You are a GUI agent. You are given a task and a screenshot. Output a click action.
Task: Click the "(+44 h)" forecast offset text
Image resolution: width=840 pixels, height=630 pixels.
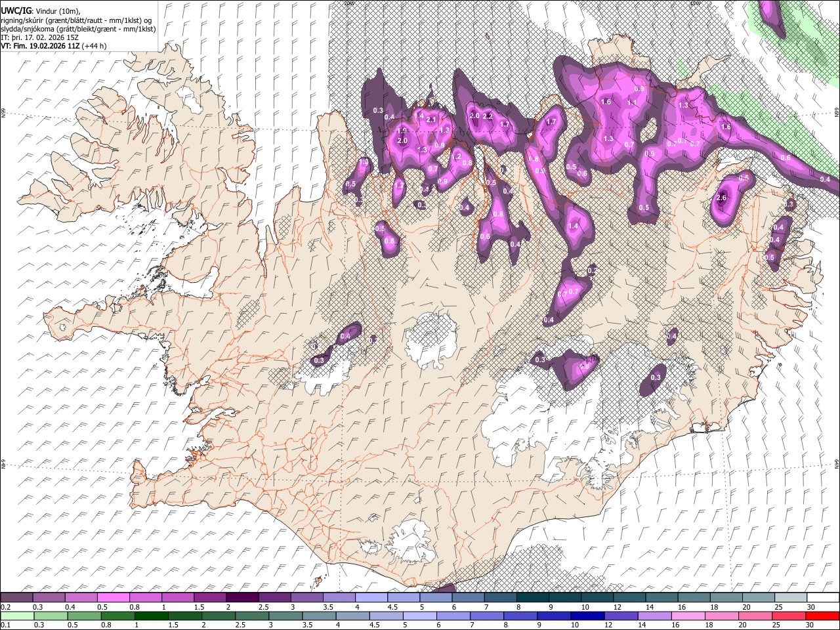pyautogui.click(x=94, y=46)
